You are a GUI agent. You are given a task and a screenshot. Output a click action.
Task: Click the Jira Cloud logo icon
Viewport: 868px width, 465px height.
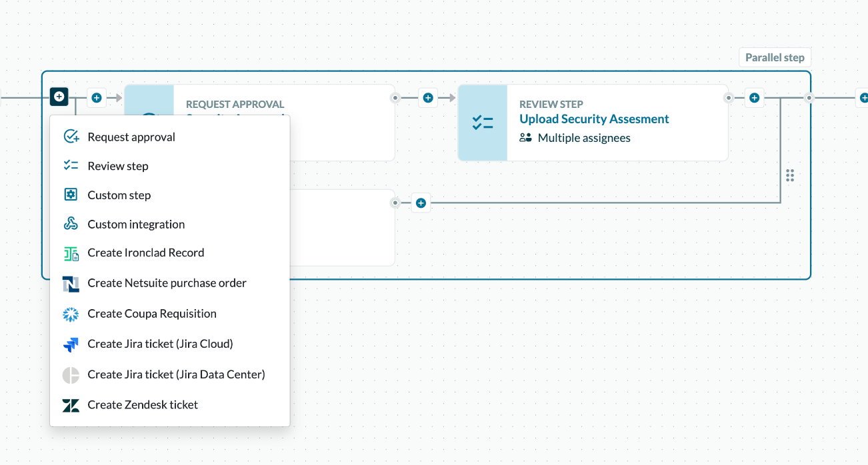pos(71,344)
